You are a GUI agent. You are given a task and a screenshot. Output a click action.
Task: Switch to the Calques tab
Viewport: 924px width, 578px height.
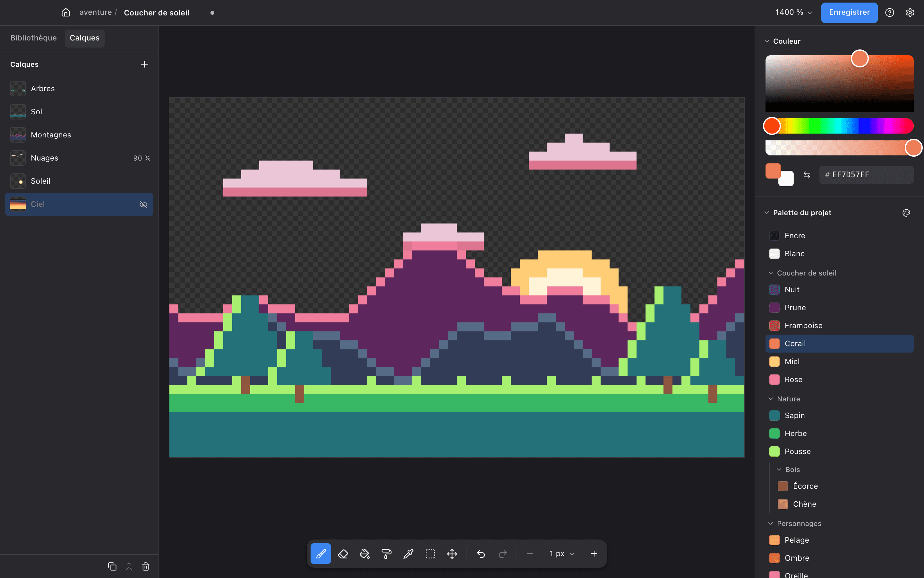84,38
